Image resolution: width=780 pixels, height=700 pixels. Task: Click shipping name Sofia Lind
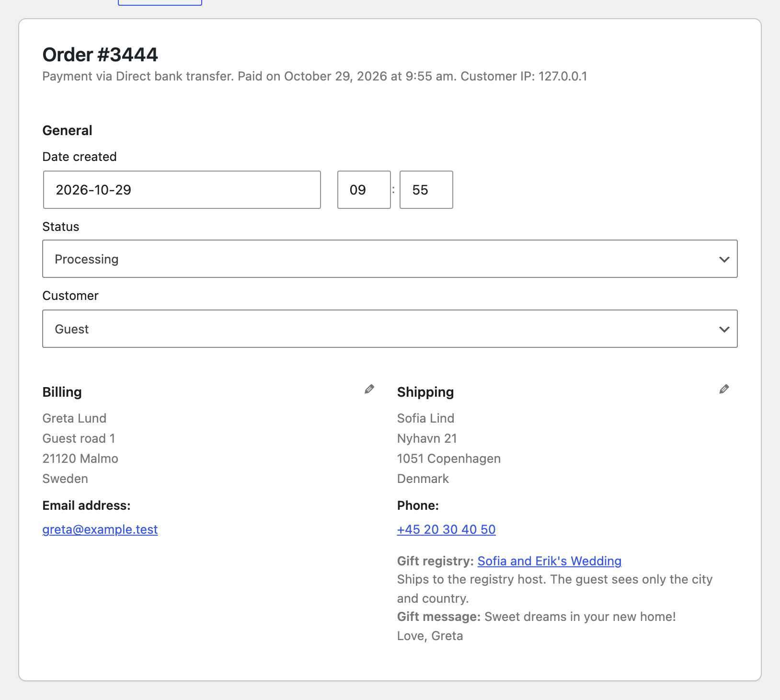point(425,418)
